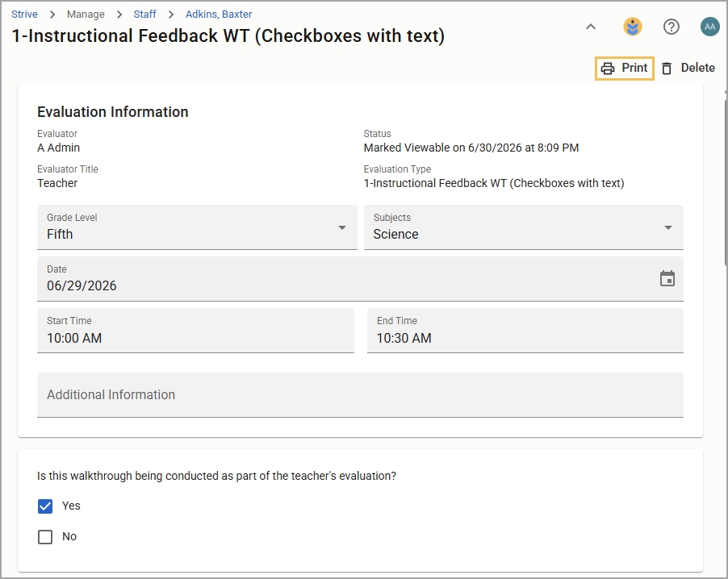
Task: Click the Evaluator Title value Teacher
Action: (x=57, y=183)
